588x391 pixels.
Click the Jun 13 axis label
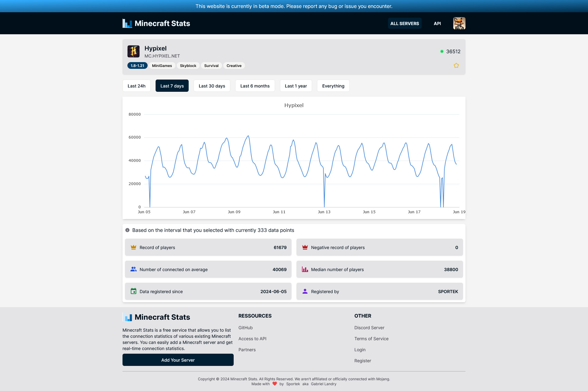point(324,212)
